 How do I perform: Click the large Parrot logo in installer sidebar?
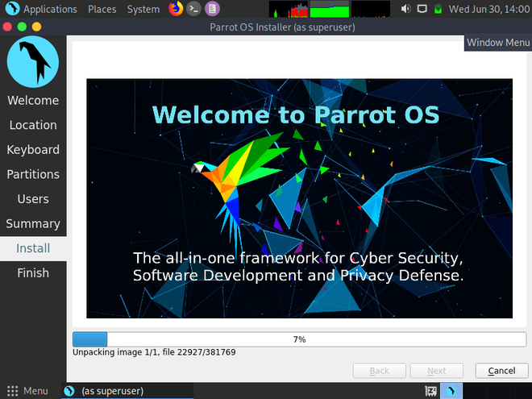pos(33,62)
